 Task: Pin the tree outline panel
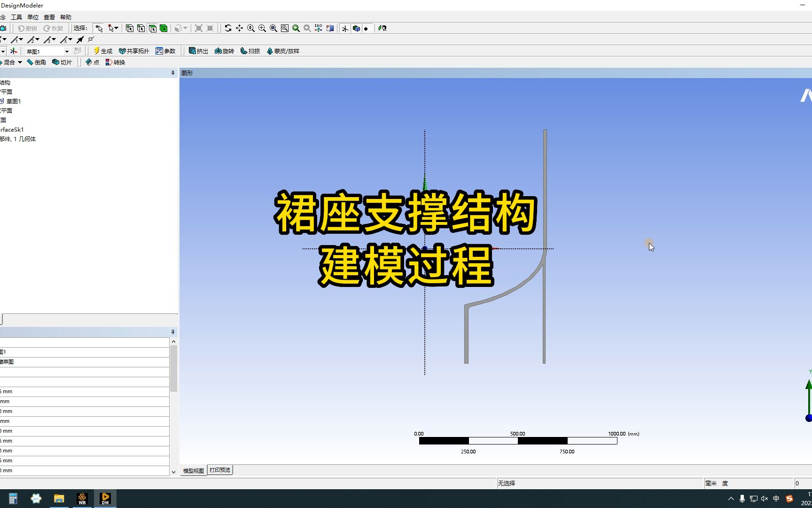click(x=172, y=73)
